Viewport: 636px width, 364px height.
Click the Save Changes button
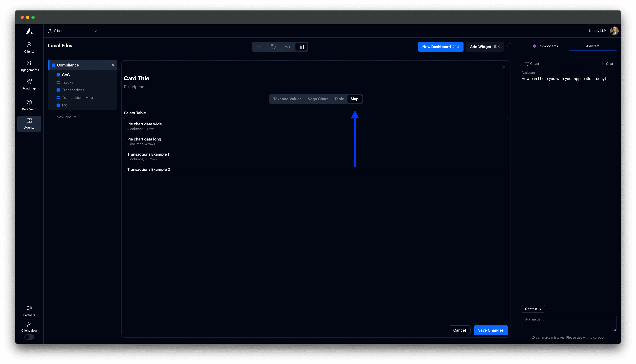pos(490,330)
